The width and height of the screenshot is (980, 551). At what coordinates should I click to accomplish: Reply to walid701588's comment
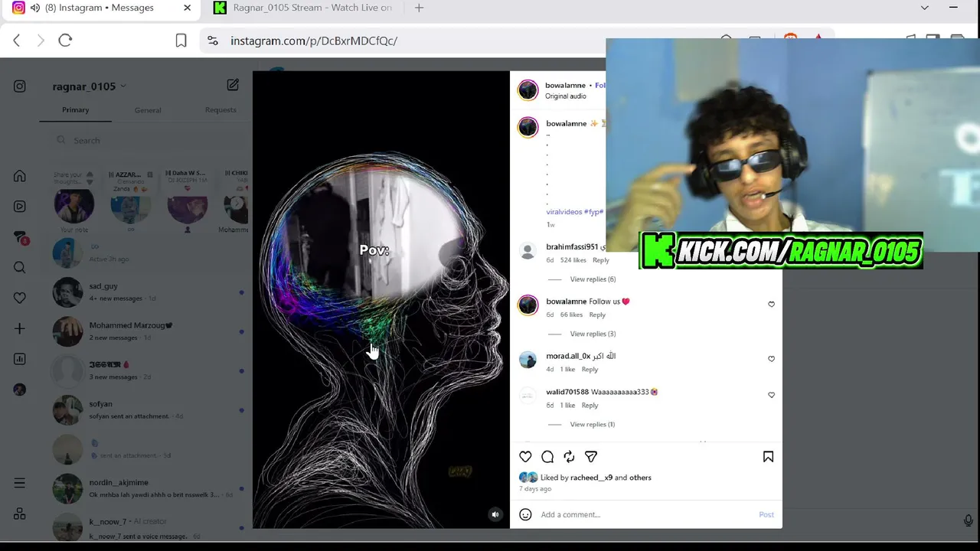(590, 406)
